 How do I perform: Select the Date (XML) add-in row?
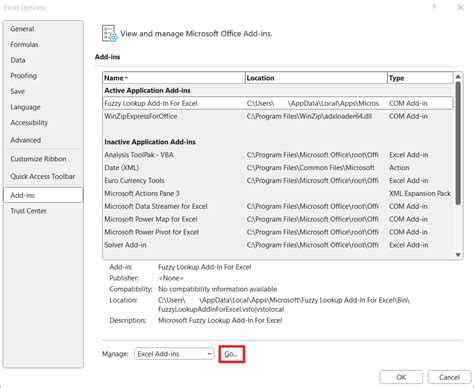coord(278,168)
